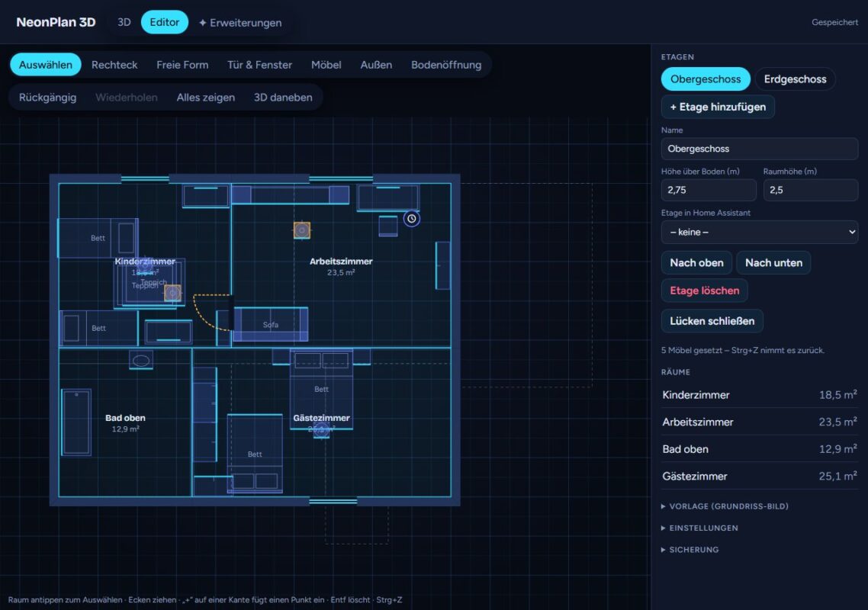The width and height of the screenshot is (868, 610).
Task: Select the orange device marker in Kinderzimmer
Action: [x=172, y=293]
